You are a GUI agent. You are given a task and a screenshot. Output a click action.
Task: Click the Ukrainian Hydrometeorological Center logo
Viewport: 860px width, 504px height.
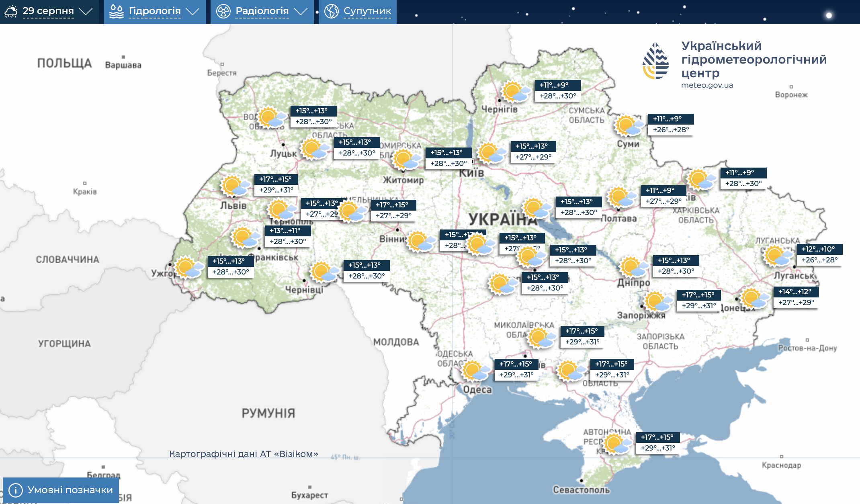tap(655, 61)
